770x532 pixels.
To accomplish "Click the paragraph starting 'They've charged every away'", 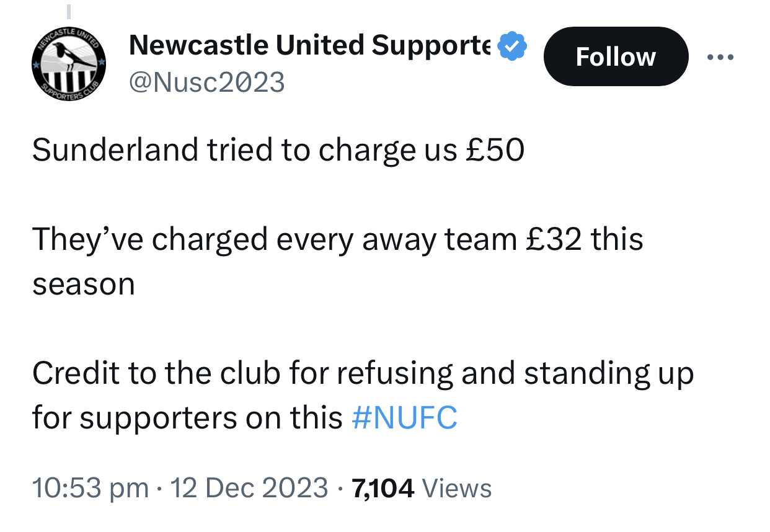I will [x=337, y=262].
